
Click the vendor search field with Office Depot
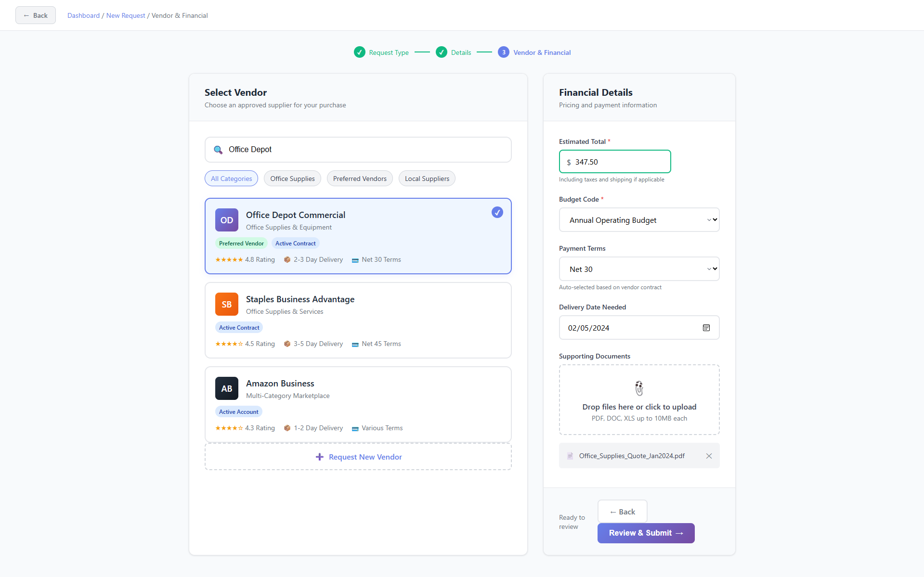point(358,150)
